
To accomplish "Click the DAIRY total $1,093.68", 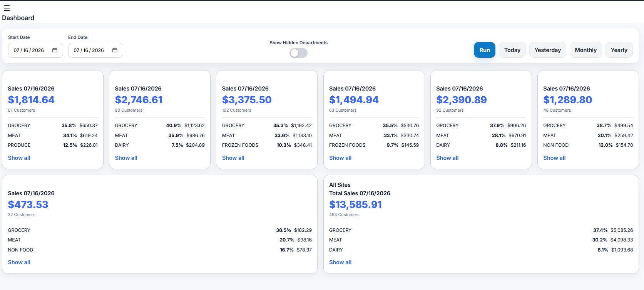I will pos(622,250).
